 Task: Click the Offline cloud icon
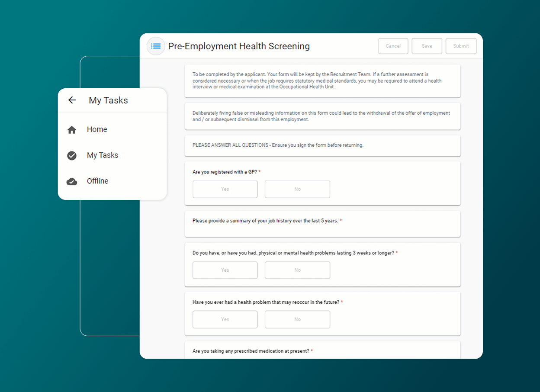coord(71,181)
